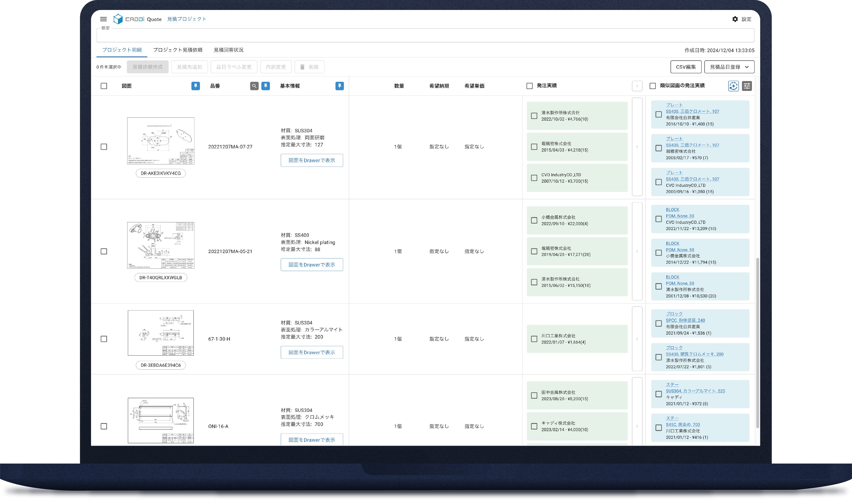Show 20221207MA-07-27 drawing in Drawer
The image size is (852, 504).
(312, 160)
